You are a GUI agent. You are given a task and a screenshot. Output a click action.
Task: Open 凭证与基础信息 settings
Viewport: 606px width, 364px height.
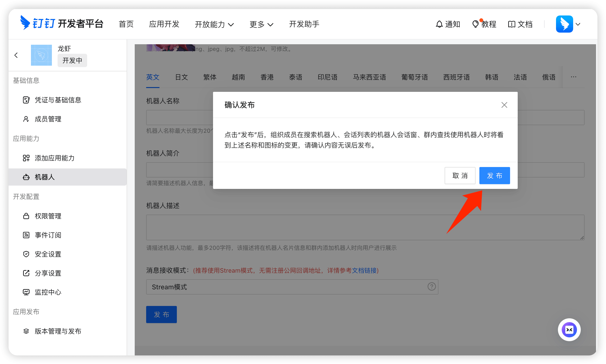pos(58,100)
